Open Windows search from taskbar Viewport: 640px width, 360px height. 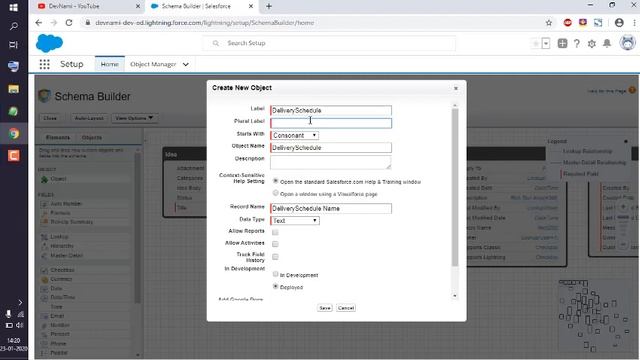tap(13, 27)
